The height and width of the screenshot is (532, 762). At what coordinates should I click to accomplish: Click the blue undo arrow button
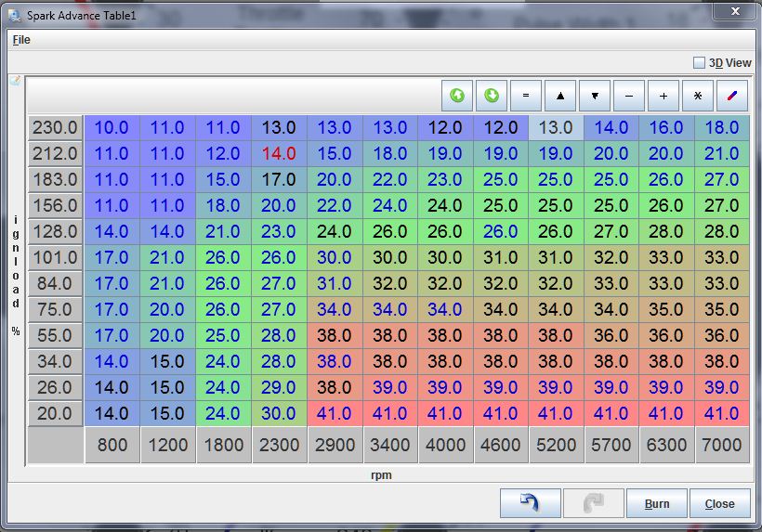coord(530,503)
